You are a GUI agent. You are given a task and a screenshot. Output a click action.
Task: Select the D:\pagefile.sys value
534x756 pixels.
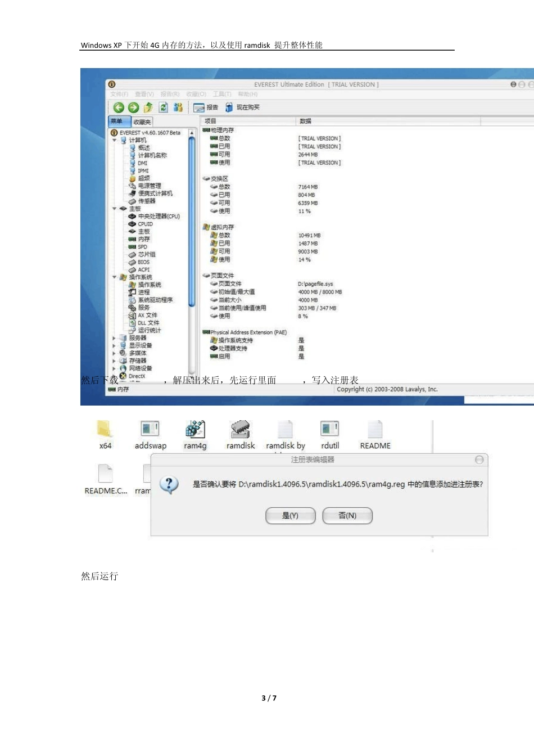315,284
